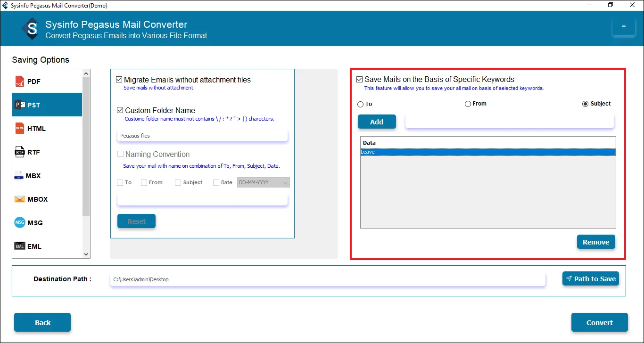The height and width of the screenshot is (343, 644).
Task: Tick the Subject naming convention checkbox
Action: pyautogui.click(x=178, y=182)
